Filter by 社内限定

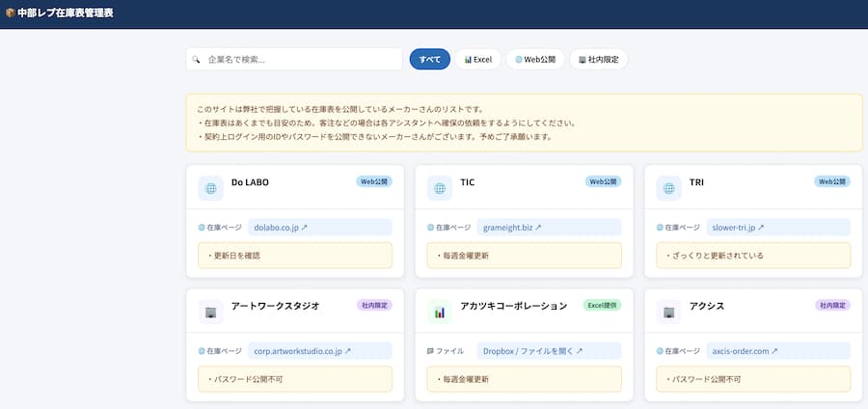pyautogui.click(x=598, y=59)
